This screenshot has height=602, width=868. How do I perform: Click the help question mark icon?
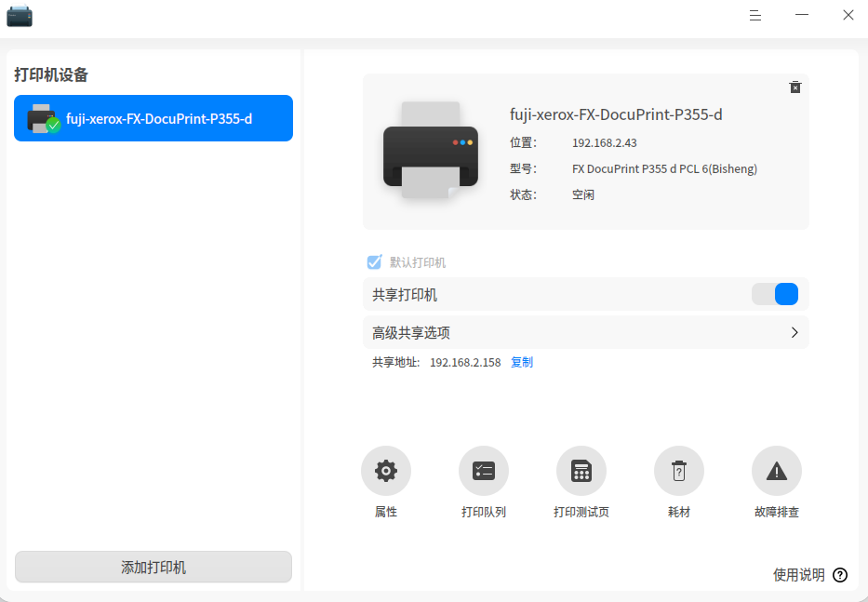coord(840,575)
